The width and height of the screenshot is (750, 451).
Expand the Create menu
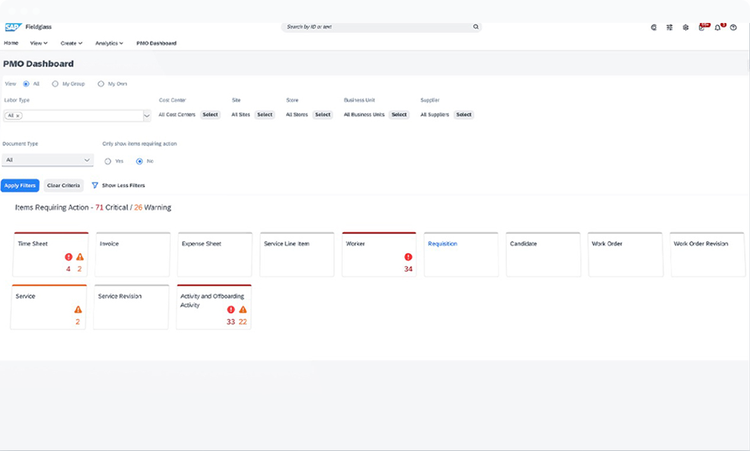[x=71, y=43]
